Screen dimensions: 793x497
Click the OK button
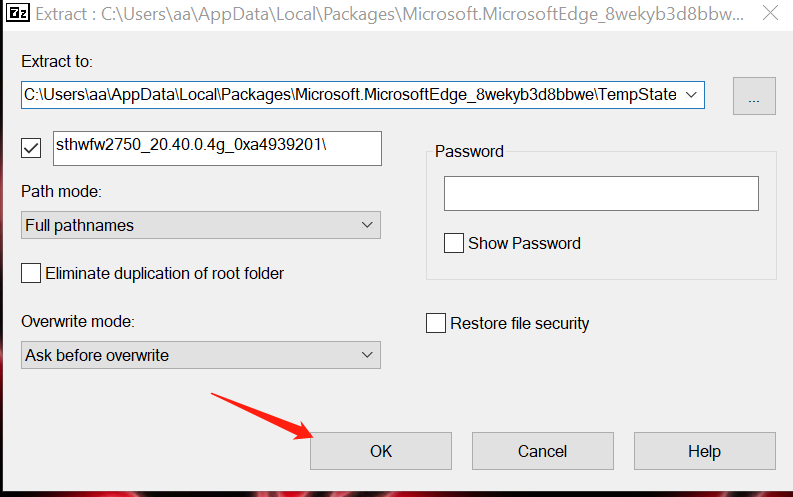pyautogui.click(x=380, y=451)
